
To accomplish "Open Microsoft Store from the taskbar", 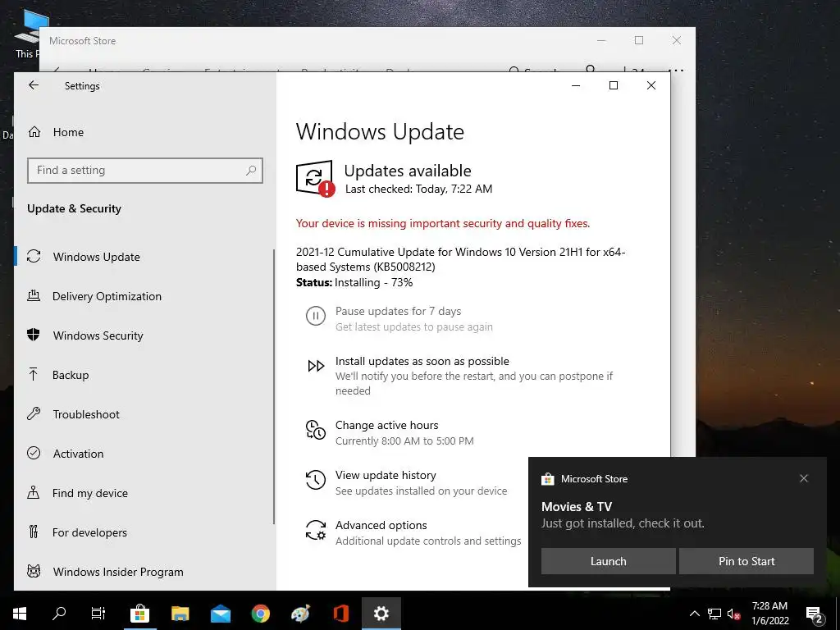I will [x=139, y=614].
